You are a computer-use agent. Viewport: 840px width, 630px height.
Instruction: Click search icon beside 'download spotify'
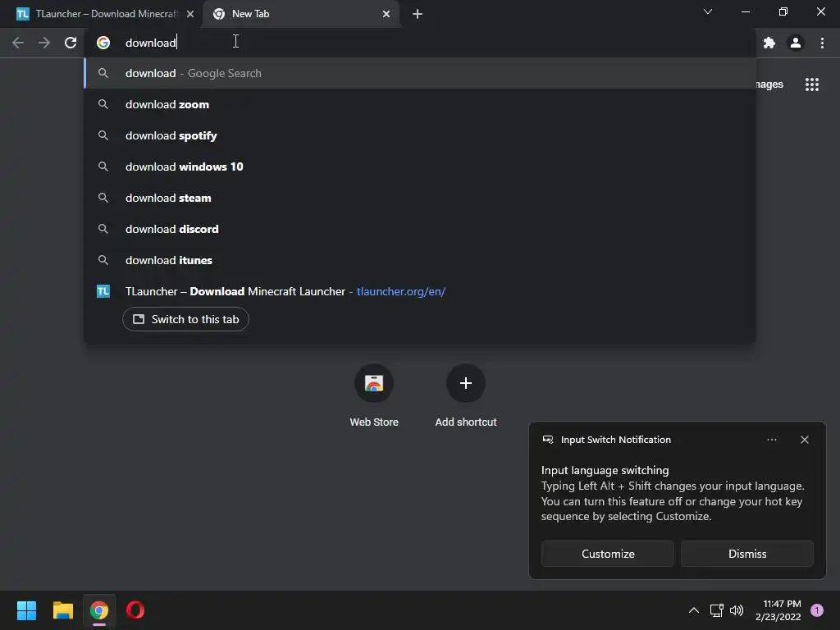(x=103, y=135)
